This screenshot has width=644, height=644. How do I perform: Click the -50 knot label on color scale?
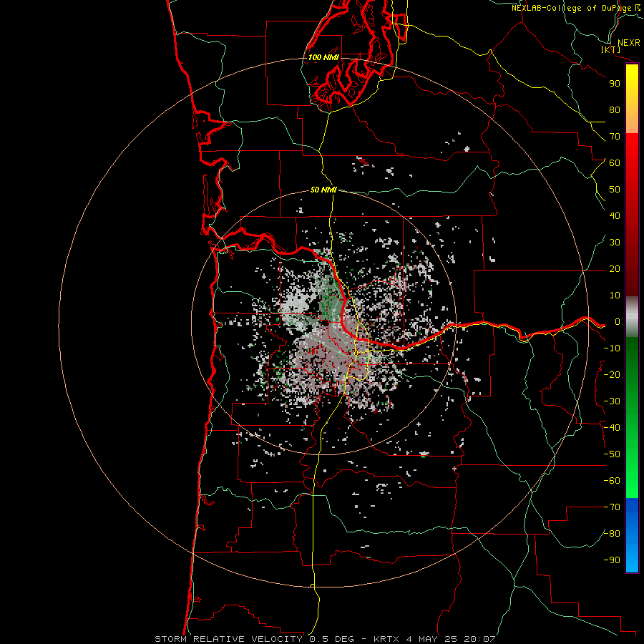[x=612, y=454]
